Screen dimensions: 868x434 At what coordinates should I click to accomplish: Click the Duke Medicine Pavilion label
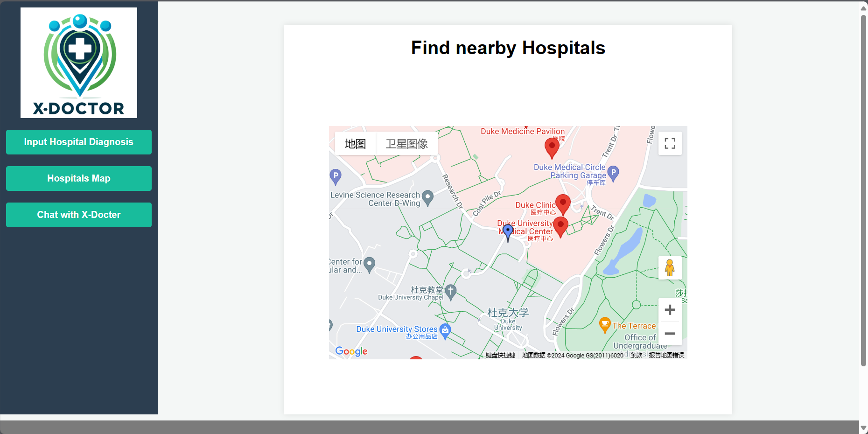523,131
